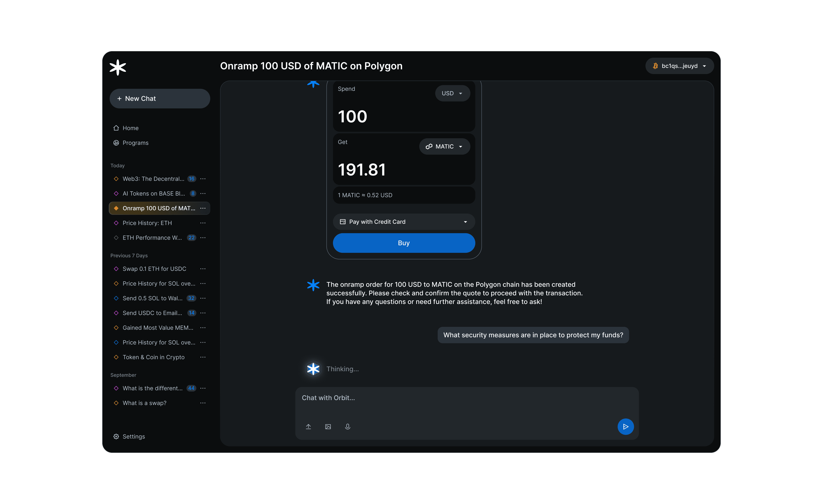823x504 pixels.
Task: Click the upload file icon
Action: tap(308, 426)
